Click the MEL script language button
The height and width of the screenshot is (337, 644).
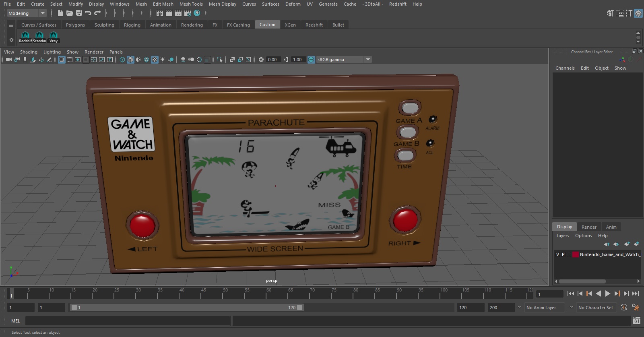point(15,321)
